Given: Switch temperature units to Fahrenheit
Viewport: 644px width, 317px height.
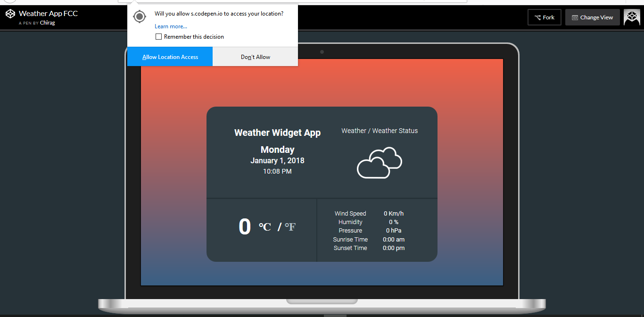Looking at the screenshot, I should (290, 226).
